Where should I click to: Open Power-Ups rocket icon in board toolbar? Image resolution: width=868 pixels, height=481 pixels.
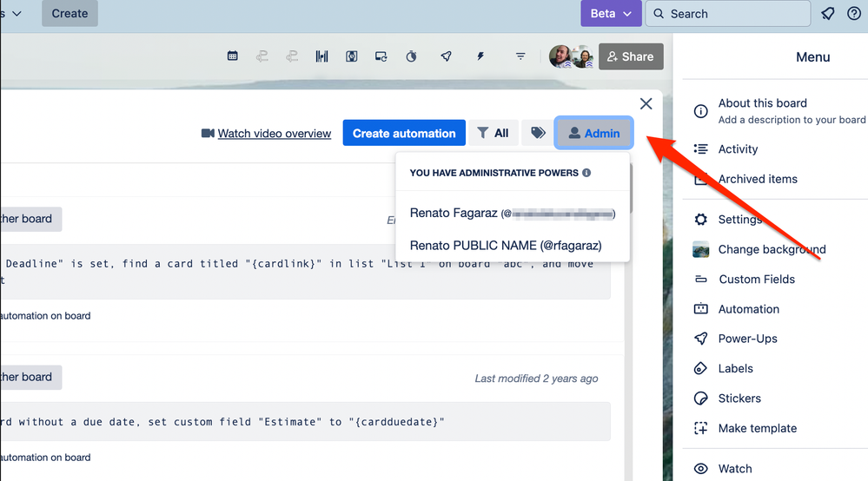pyautogui.click(x=447, y=56)
